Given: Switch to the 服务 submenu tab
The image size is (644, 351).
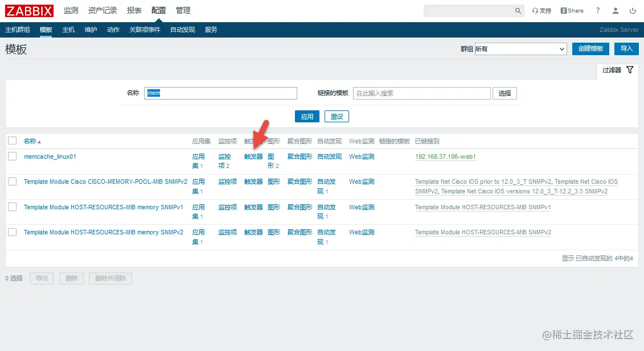Looking at the screenshot, I should 211,30.
